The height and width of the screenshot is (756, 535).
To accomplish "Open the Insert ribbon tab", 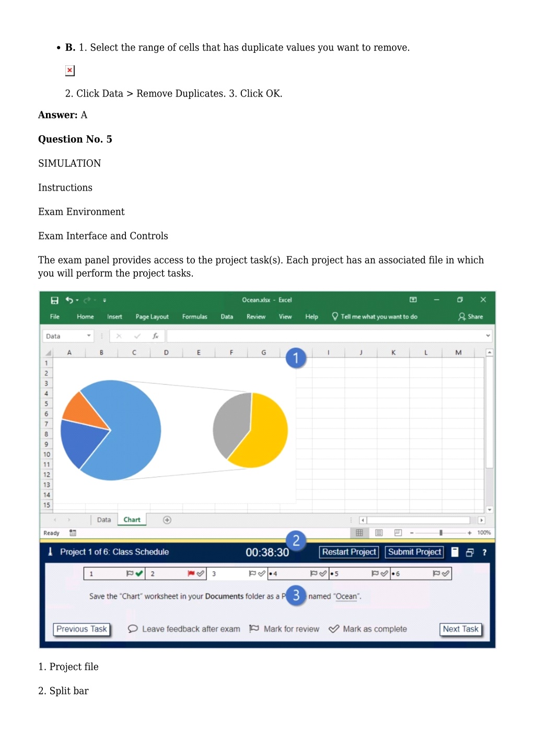I will point(114,316).
